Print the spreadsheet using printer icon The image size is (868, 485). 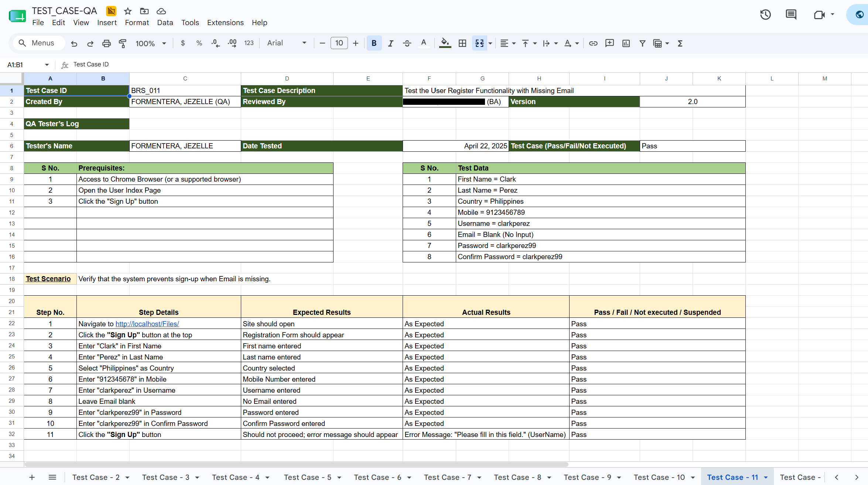point(106,44)
